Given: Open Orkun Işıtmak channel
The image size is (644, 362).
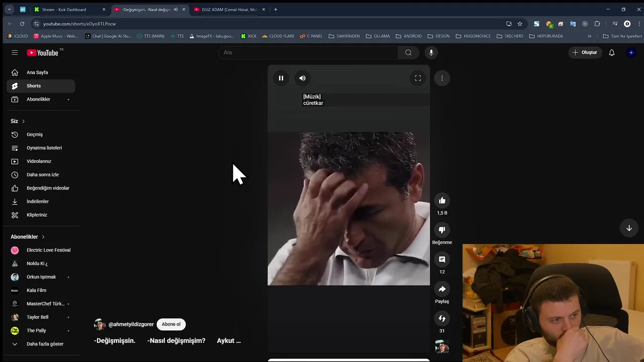Looking at the screenshot, I should pos(41,277).
